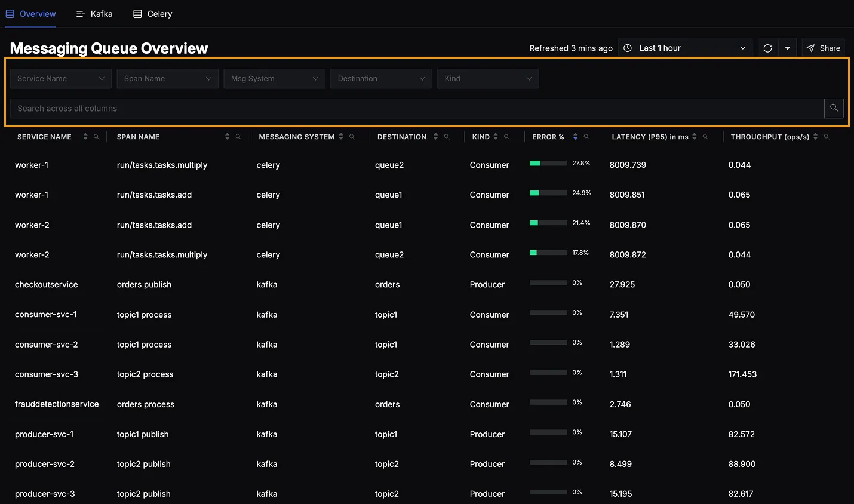The image size is (854, 504).
Task: Sort by the Service Name column arrows
Action: [x=85, y=137]
